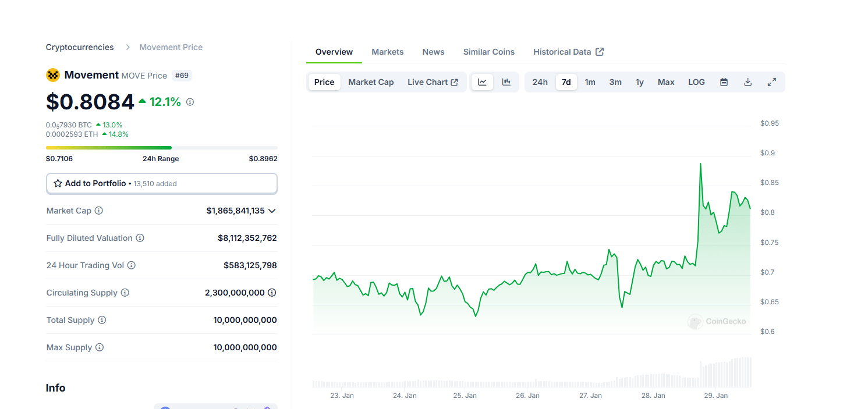This screenshot has width=868, height=409.
Task: Open the Max Supply info icon
Action: click(x=100, y=347)
